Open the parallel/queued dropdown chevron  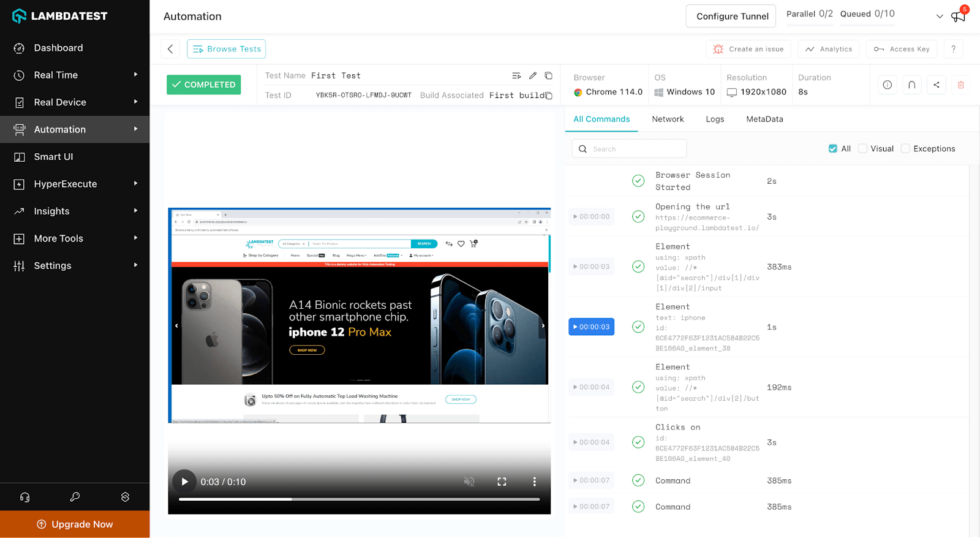(x=940, y=17)
